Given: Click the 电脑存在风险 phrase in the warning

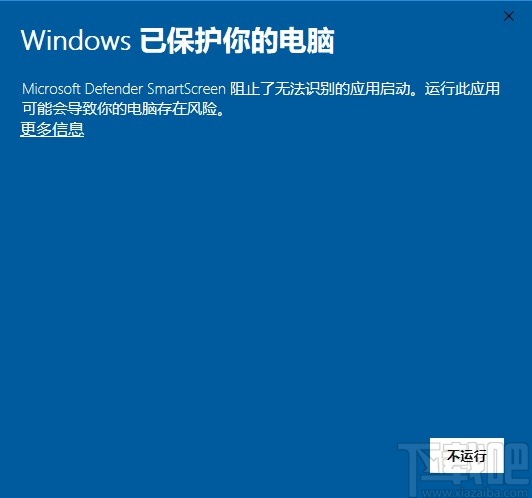Looking at the screenshot, I should click(172, 109).
